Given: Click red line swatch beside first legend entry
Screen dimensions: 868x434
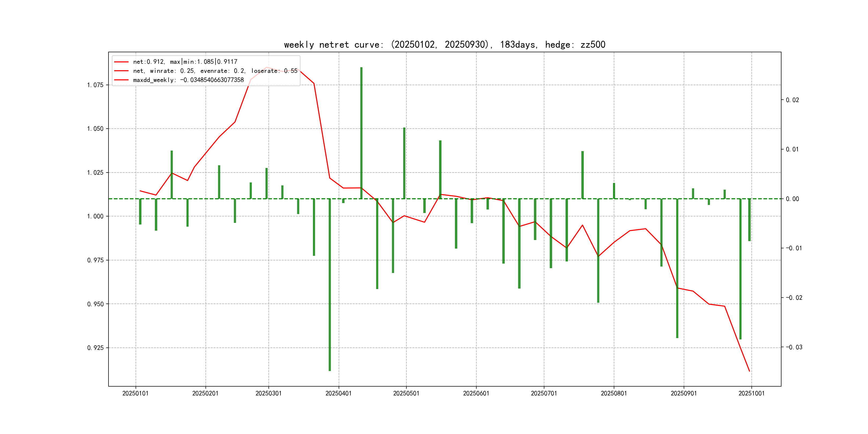Looking at the screenshot, I should point(121,62).
